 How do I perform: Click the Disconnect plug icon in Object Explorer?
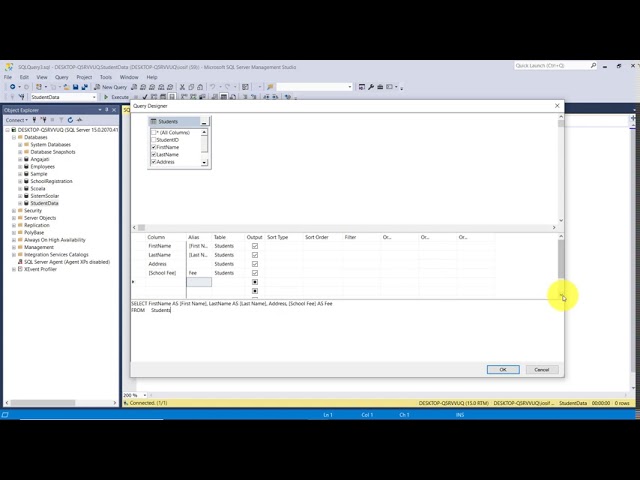(43, 120)
